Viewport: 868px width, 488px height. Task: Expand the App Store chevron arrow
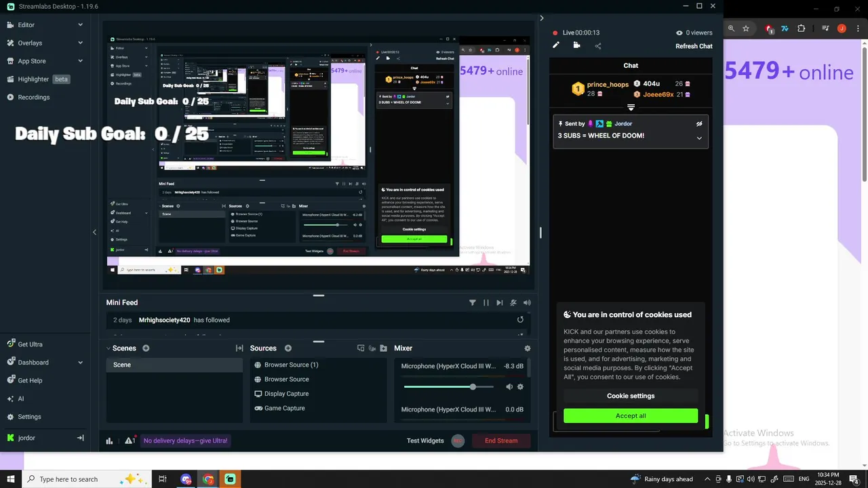(80, 61)
